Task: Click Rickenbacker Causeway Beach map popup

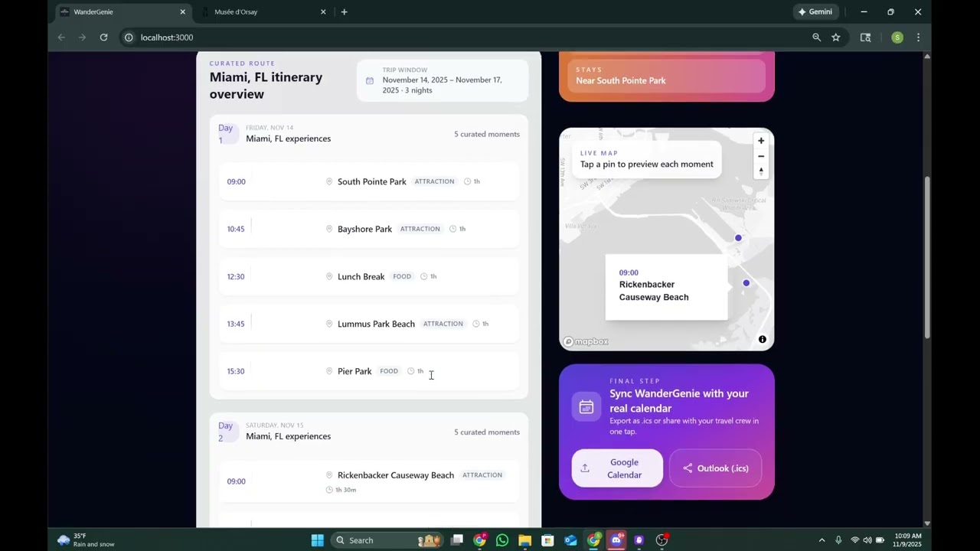Action: pos(666,287)
